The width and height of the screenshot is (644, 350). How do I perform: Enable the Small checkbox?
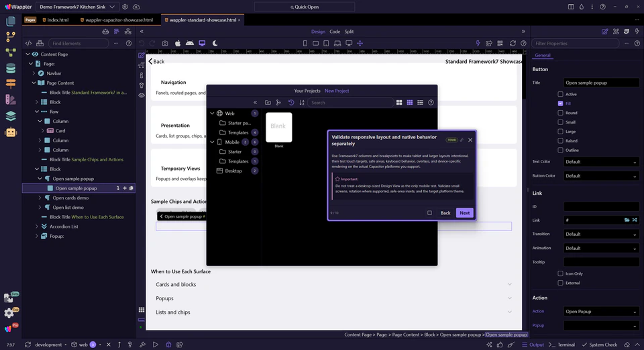[560, 122]
